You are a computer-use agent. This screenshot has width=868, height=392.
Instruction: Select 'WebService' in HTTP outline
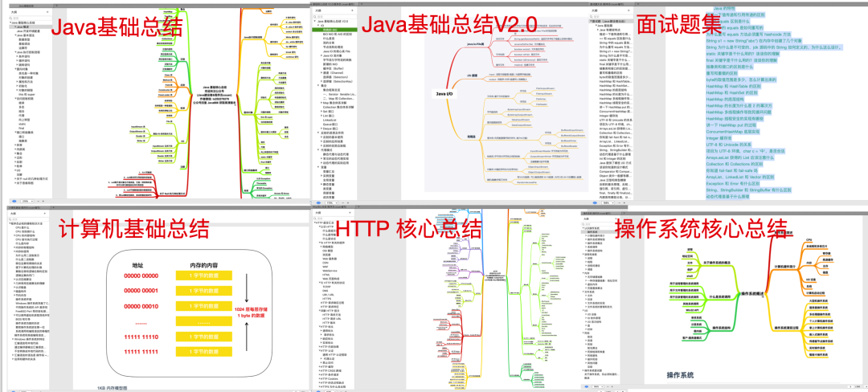click(330, 271)
